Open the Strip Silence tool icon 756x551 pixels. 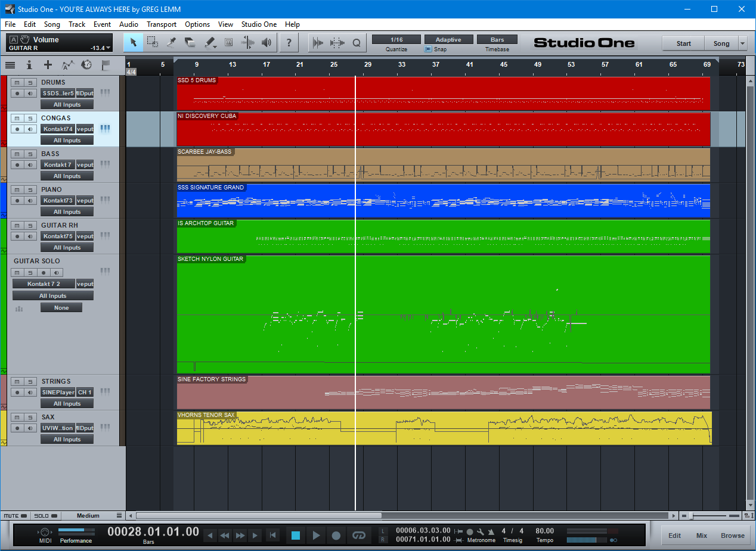pyautogui.click(x=318, y=42)
